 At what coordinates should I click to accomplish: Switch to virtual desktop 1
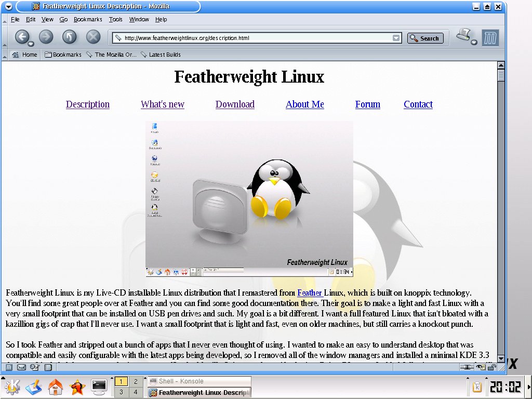(x=121, y=381)
